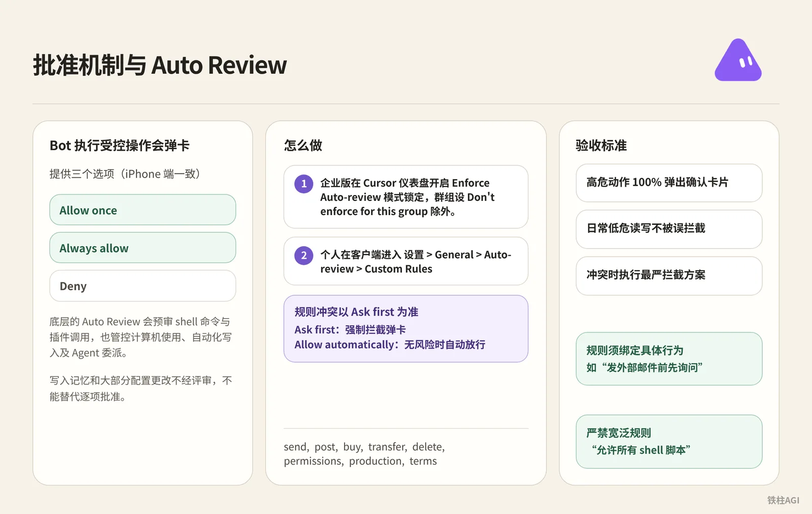Image resolution: width=812 pixels, height=514 pixels.
Task: Choose the Deny option
Action: click(143, 286)
